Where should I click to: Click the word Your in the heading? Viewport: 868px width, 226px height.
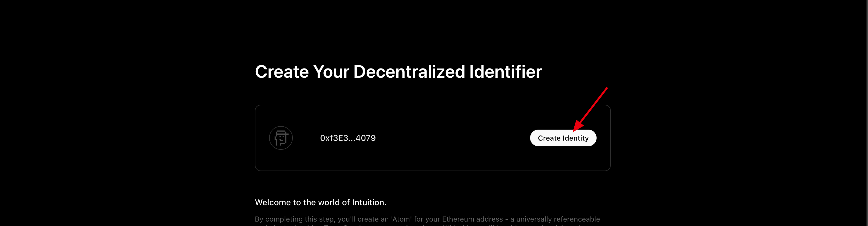click(x=331, y=72)
